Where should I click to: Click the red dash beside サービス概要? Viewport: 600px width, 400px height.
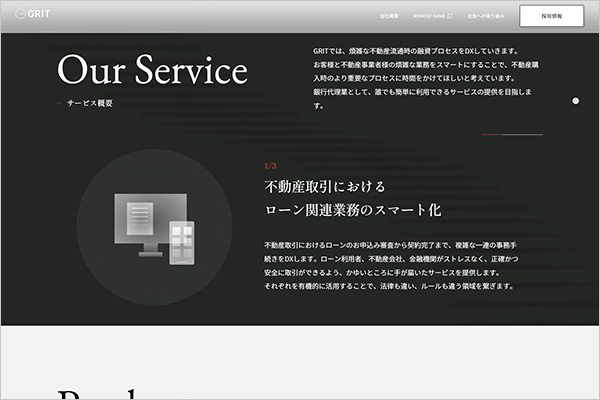click(61, 103)
